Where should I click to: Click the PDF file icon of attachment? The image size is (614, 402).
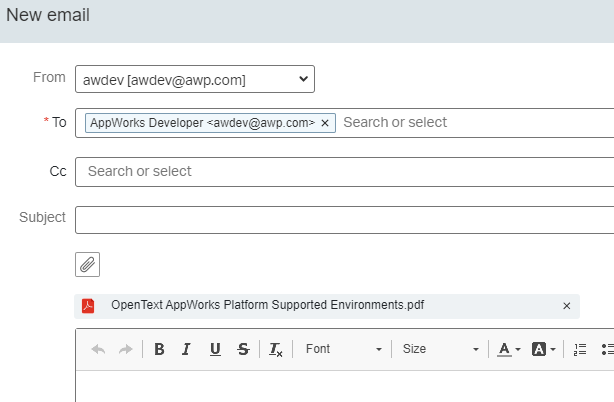[x=88, y=306]
